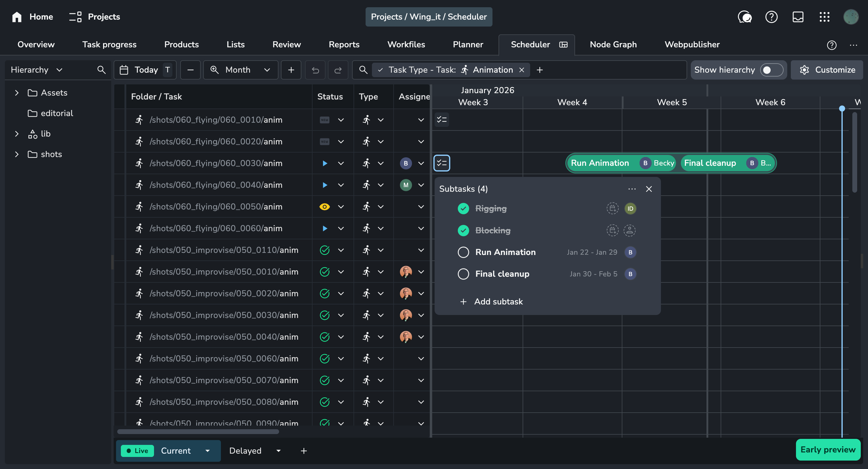This screenshot has height=469, width=868.
Task: Click the redo arrow in scheduler toolbar
Action: [x=338, y=70]
